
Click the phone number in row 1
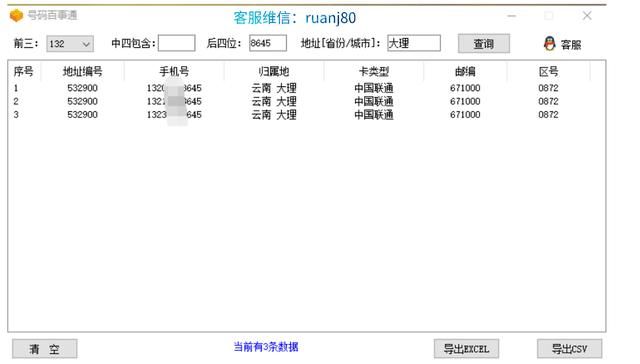coord(174,88)
